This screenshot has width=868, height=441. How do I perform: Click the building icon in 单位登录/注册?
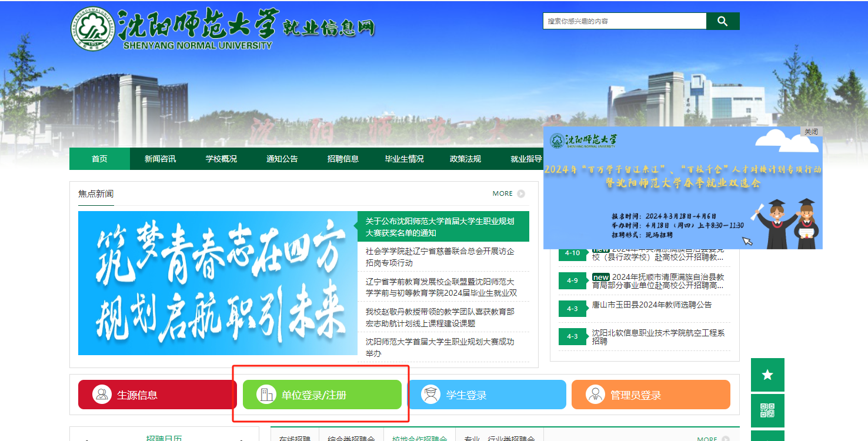point(266,395)
